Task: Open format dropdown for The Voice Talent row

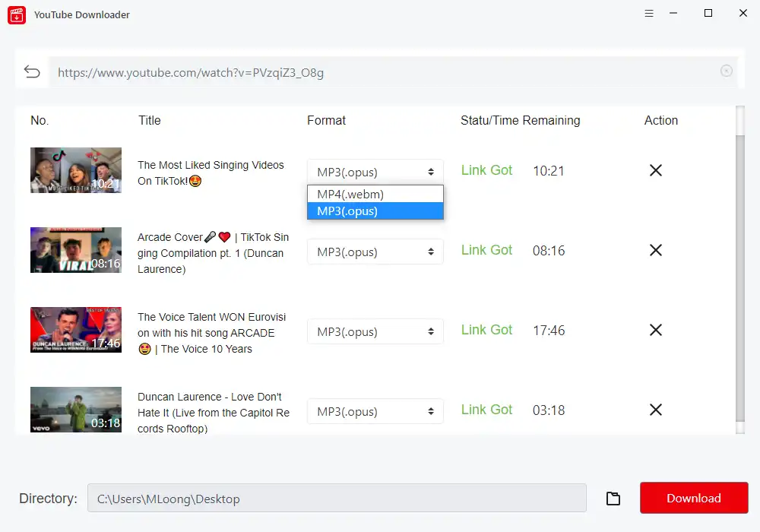Action: click(x=375, y=331)
